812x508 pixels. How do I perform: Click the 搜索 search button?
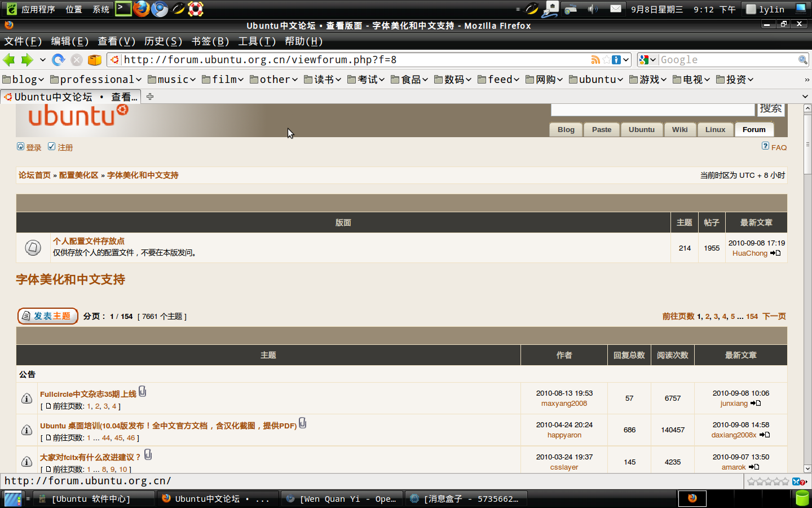pos(770,108)
